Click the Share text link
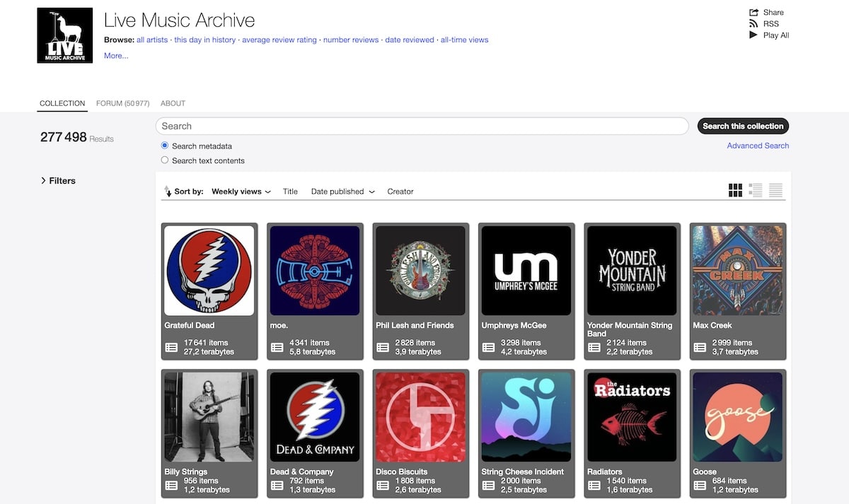Screen dimensions: 849x504 coord(773,12)
